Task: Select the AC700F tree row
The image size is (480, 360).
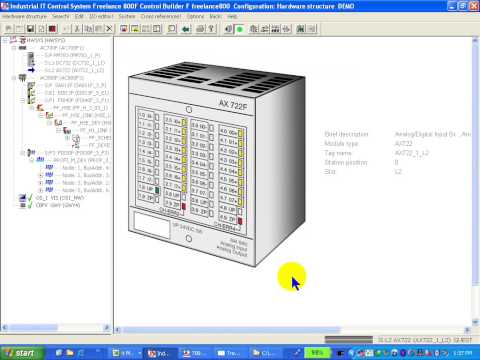Action: click(62, 48)
